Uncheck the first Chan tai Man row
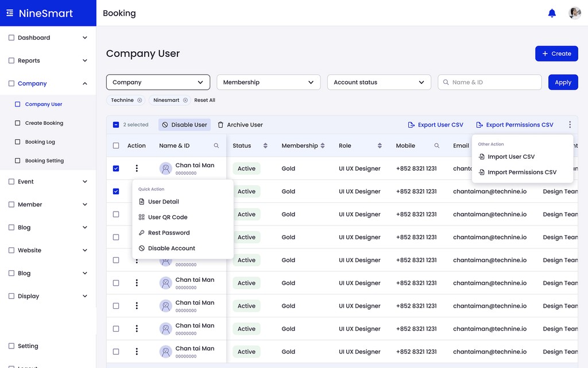Screen dimensions: 588x368 click(x=116, y=168)
